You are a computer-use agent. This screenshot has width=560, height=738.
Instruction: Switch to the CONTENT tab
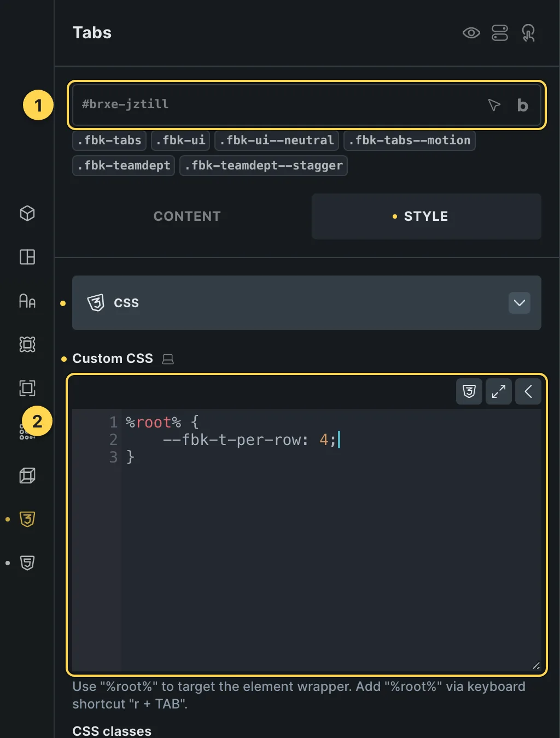tap(187, 216)
